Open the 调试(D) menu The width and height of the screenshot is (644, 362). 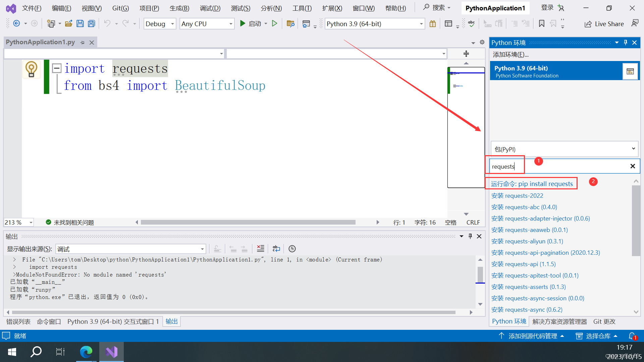(210, 8)
